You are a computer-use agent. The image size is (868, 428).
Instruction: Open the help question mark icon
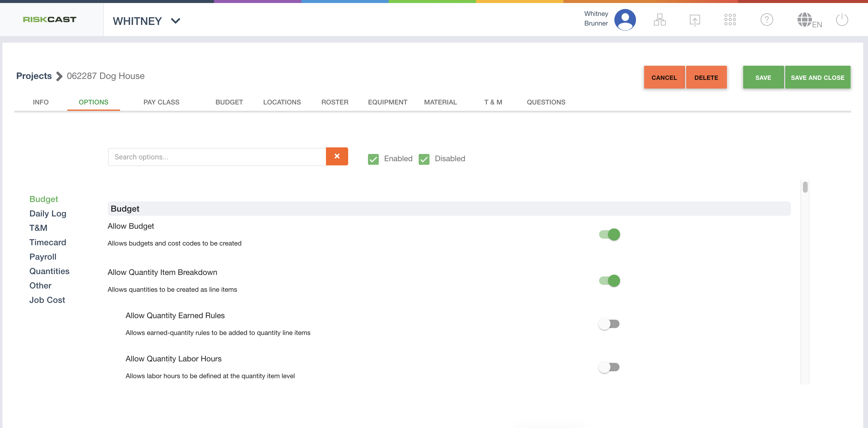(767, 20)
